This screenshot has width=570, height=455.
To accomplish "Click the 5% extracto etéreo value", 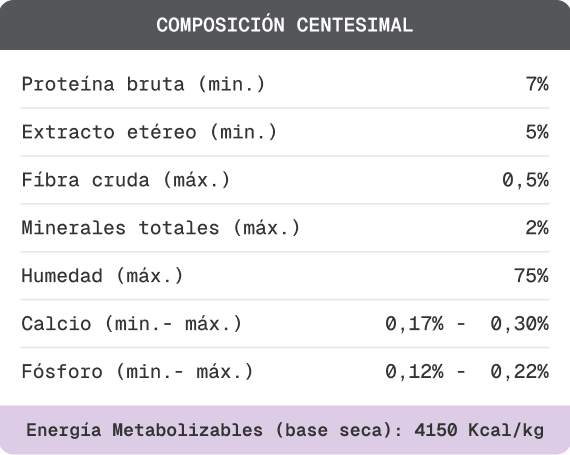I will pos(537,132).
